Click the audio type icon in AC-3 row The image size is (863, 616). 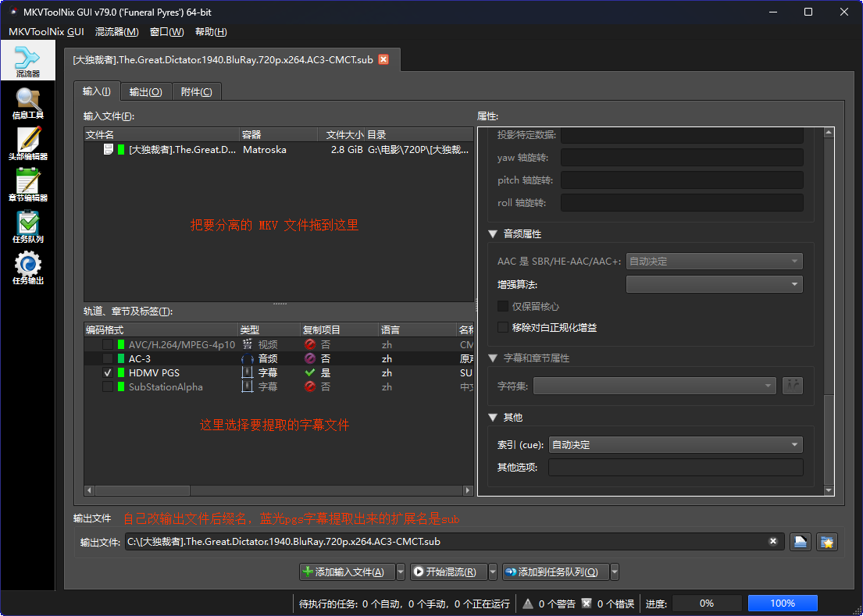(x=248, y=358)
